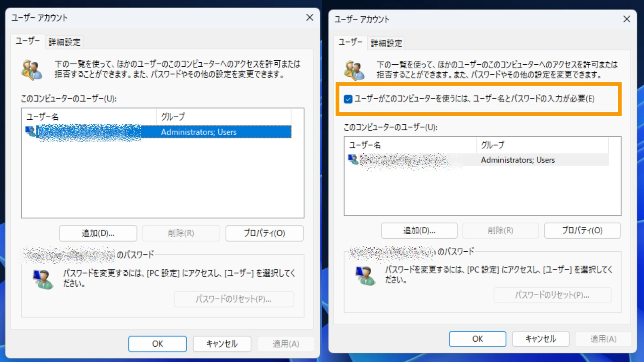Uncheck the username and password required checkbox
This screenshot has width=644, height=362.
348,99
